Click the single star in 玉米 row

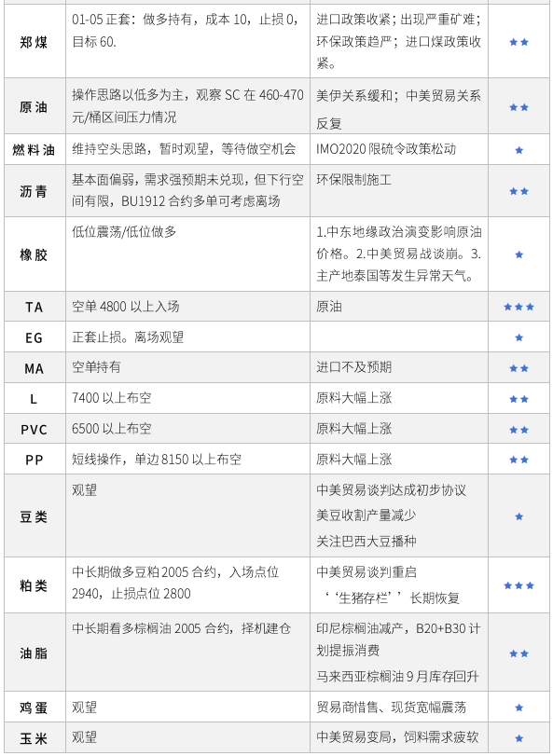(518, 738)
